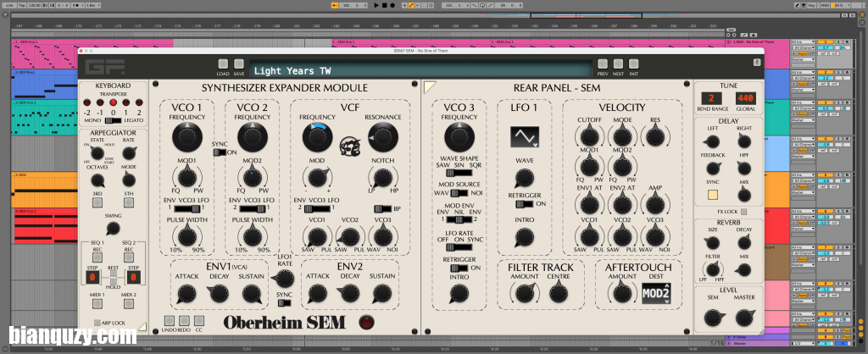This screenshot has width=868, height=354.
Task: Arm SEQ 1 REC button
Action: pyautogui.click(x=97, y=257)
